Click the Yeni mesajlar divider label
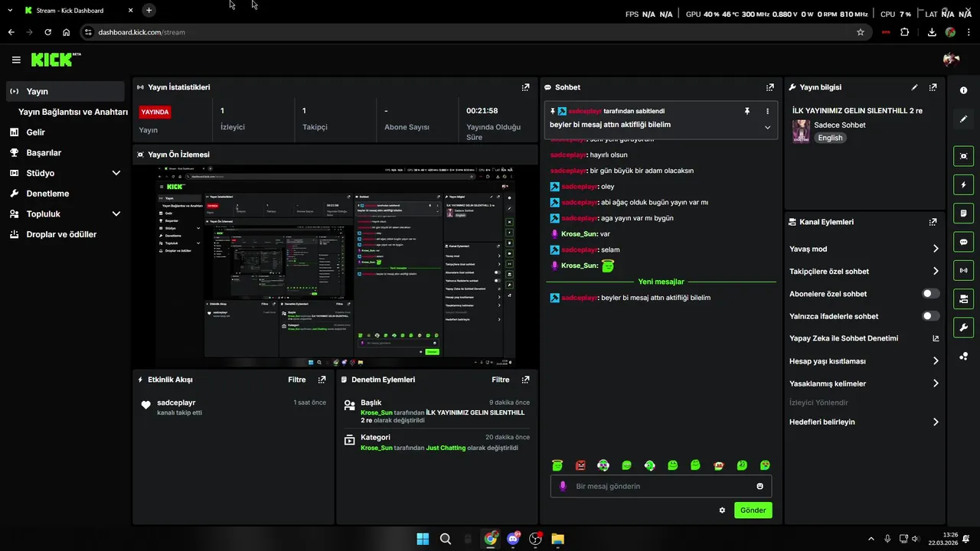 tap(661, 282)
